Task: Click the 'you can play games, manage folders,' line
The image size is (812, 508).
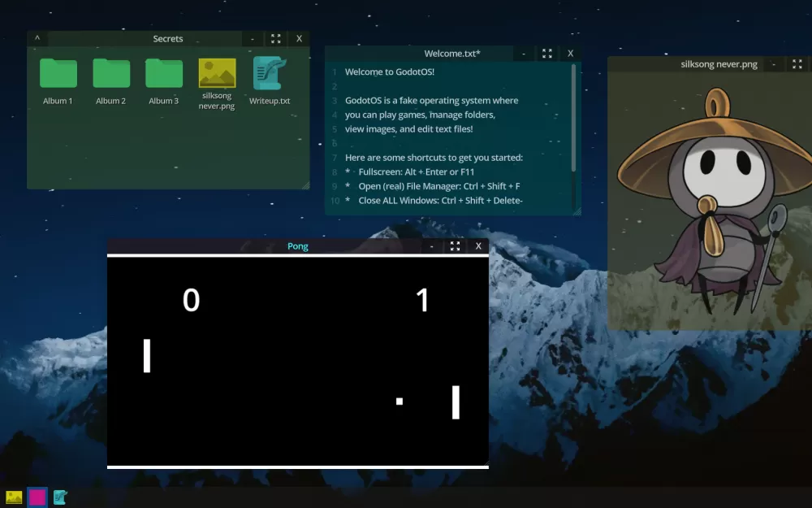Action: click(420, 115)
